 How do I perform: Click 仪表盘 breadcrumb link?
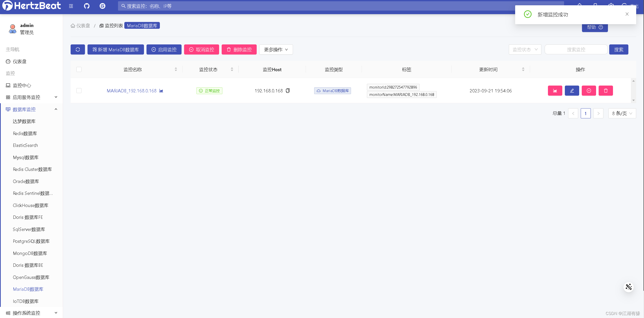pyautogui.click(x=83, y=26)
